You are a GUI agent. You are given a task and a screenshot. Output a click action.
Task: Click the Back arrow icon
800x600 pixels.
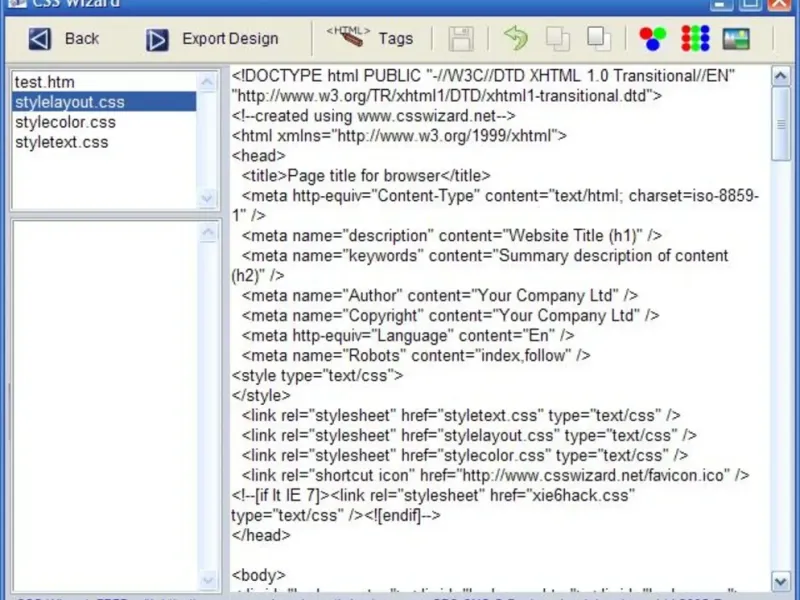(39, 39)
